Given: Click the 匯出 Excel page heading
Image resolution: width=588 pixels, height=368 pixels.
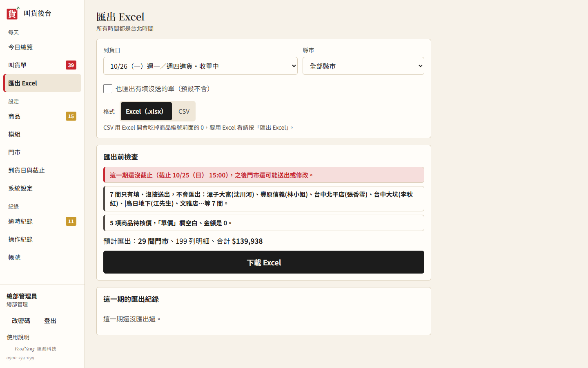Looking at the screenshot, I should pyautogui.click(x=120, y=17).
